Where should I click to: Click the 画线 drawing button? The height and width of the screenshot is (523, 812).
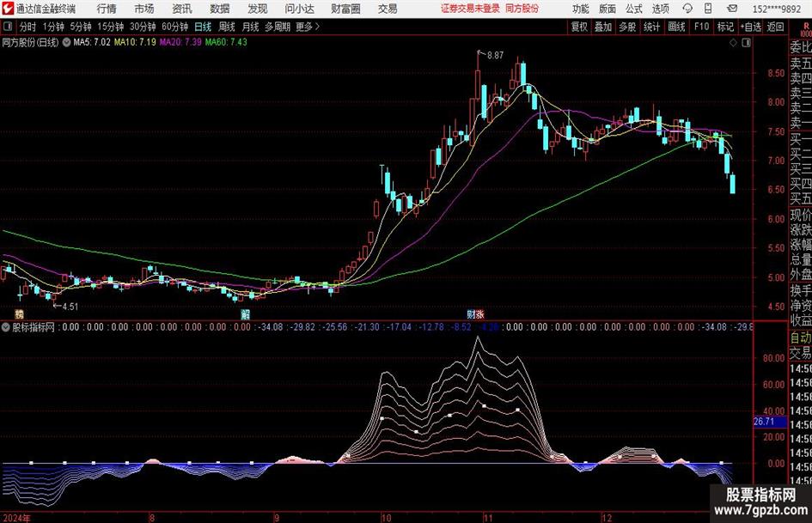point(676,27)
